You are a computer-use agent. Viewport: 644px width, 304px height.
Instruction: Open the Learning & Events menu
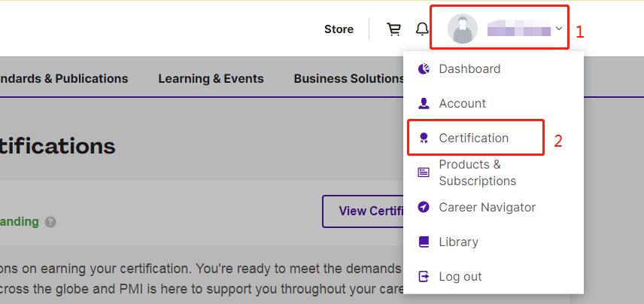pyautogui.click(x=211, y=78)
